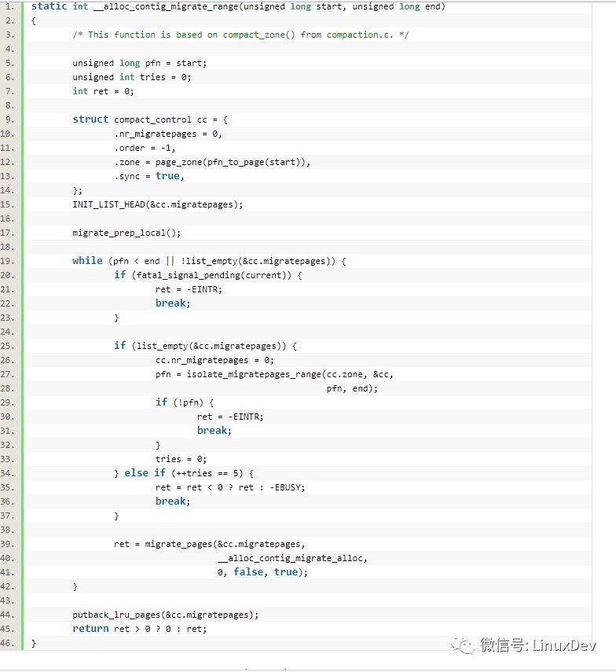Click 'ret = -EINTR;' on line 21
616x672 pixels.
click(189, 289)
